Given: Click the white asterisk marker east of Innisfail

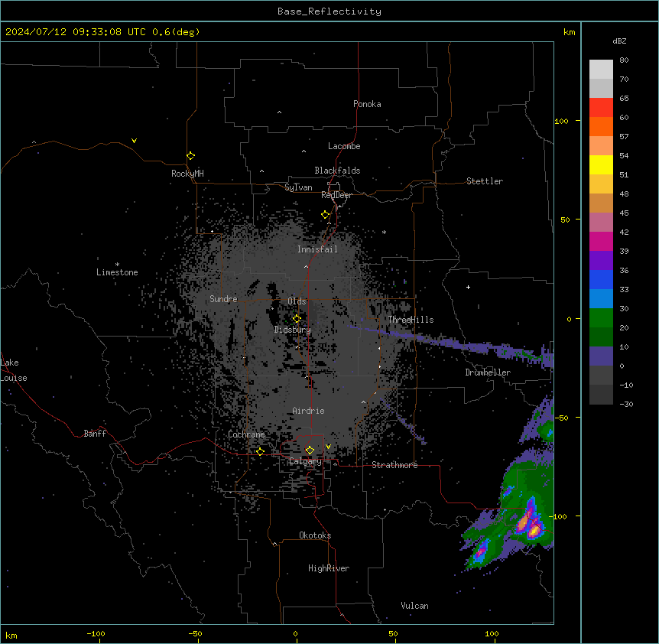Looking at the screenshot, I should pyautogui.click(x=384, y=232).
